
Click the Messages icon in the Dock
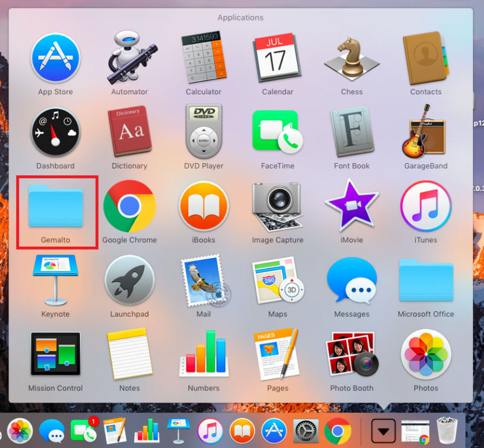tap(52, 430)
